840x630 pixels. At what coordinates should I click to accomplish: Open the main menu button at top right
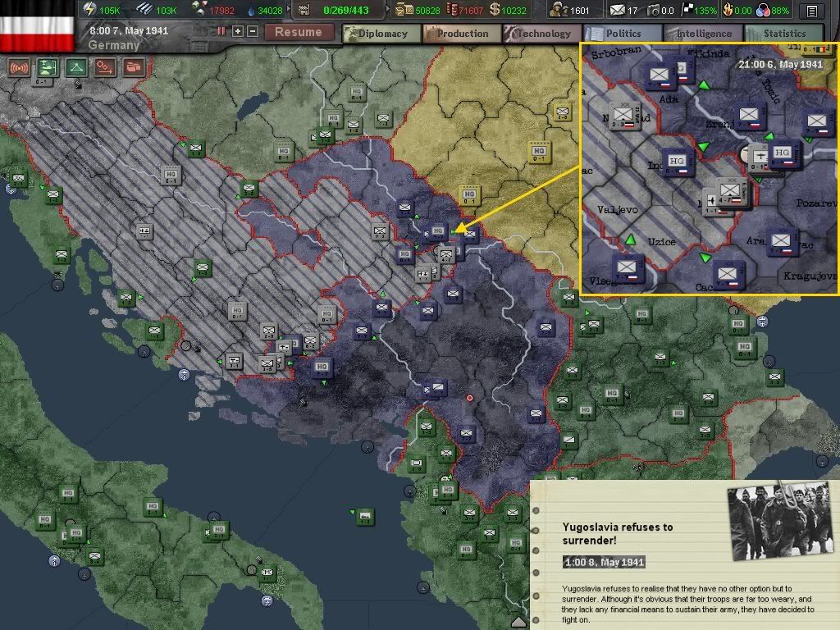point(811,10)
